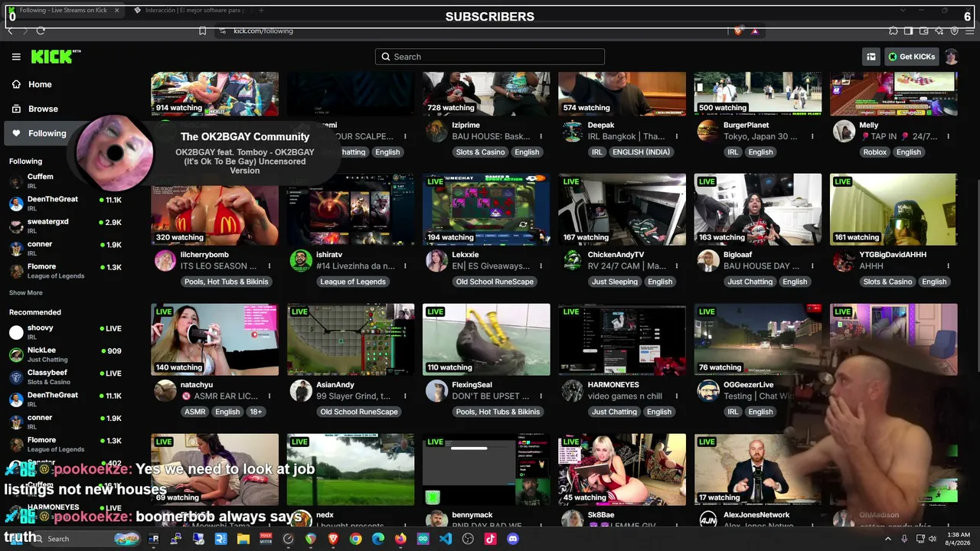Image resolution: width=980 pixels, height=551 pixels.
Task: Open Bigloaaf's channel avatar
Action: (x=708, y=260)
